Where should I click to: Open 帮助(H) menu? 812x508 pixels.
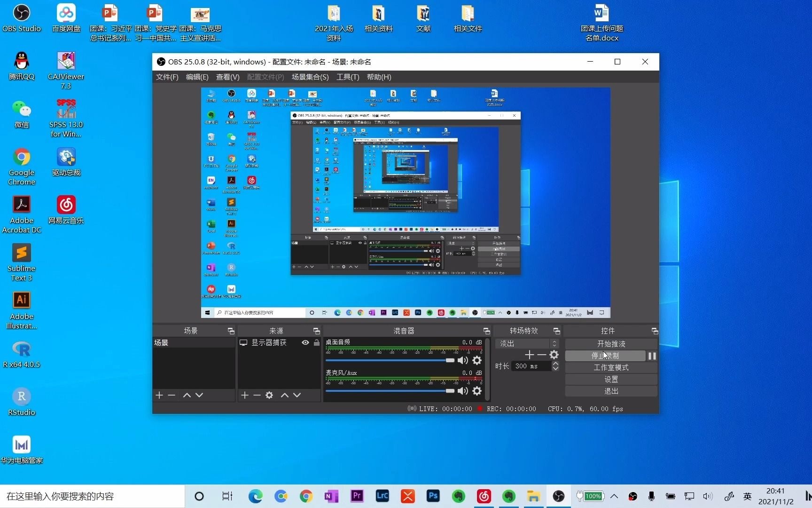(379, 77)
